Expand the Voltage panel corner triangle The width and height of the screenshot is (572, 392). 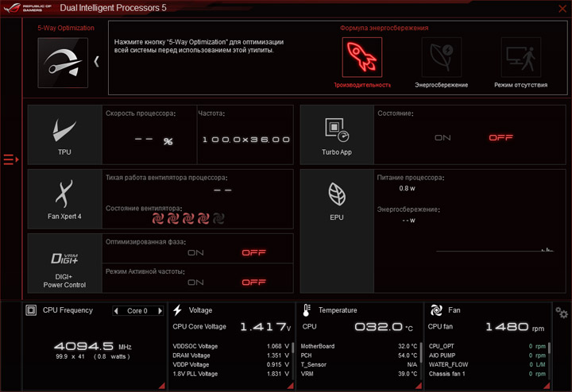pos(291,386)
